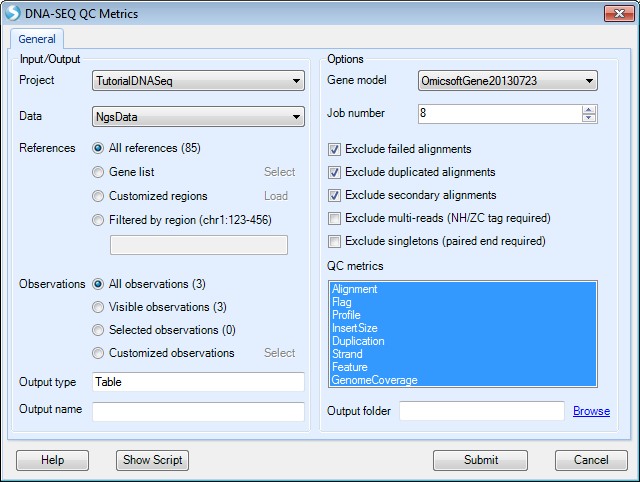Enable Exclude multi-reads checkbox
Image resolution: width=640 pixels, height=482 pixels.
click(x=334, y=218)
